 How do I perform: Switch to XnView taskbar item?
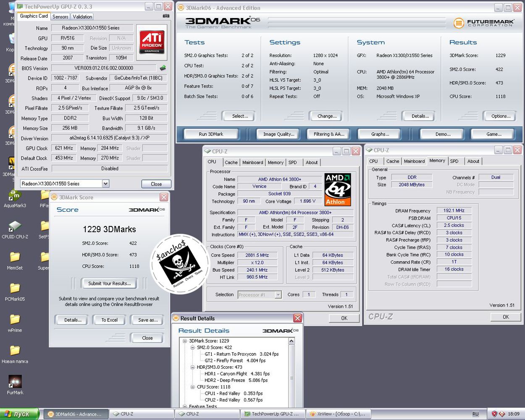(x=339, y=414)
